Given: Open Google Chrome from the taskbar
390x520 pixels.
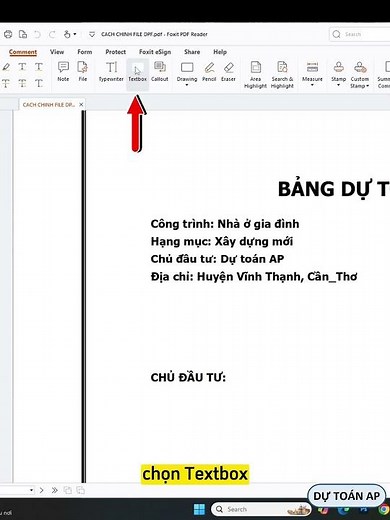Looking at the screenshot, I should tap(384, 509).
